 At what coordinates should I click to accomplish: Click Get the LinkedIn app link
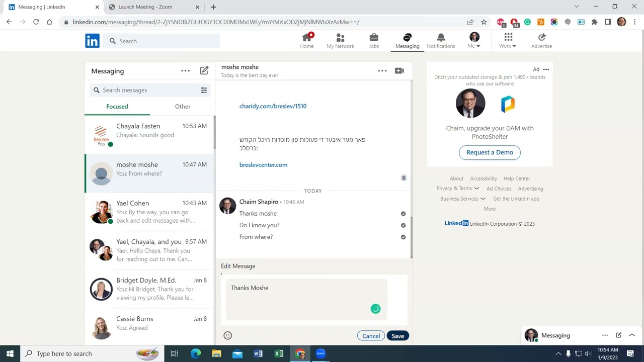pos(516,199)
